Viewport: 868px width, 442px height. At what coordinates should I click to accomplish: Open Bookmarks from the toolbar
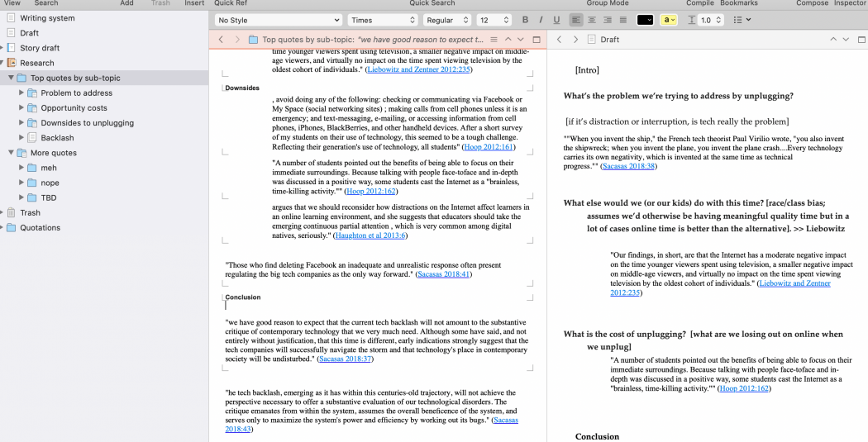point(740,2)
